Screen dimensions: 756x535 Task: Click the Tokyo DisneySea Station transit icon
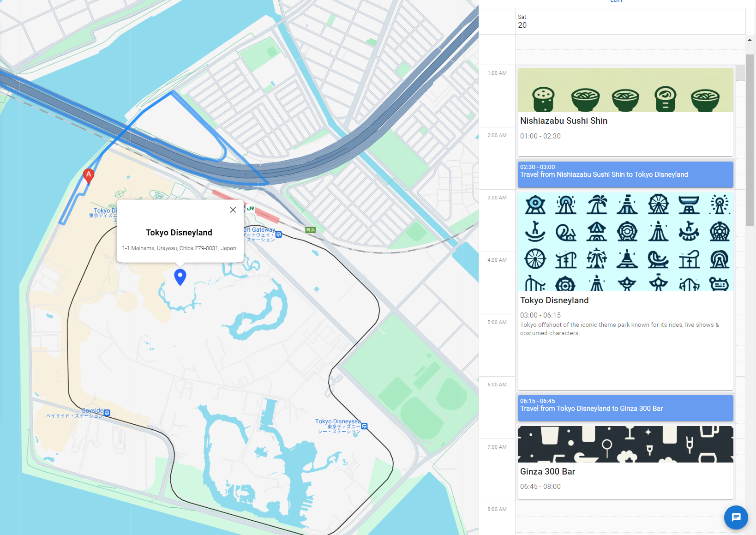coord(364,426)
